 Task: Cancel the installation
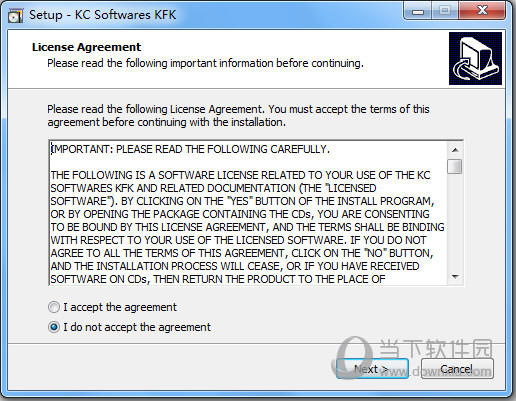pos(457,369)
